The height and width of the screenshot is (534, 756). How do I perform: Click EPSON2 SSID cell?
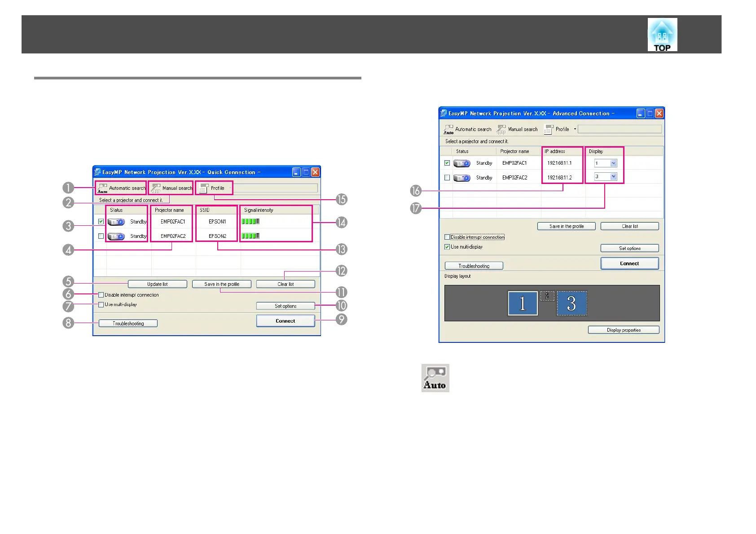218,236
